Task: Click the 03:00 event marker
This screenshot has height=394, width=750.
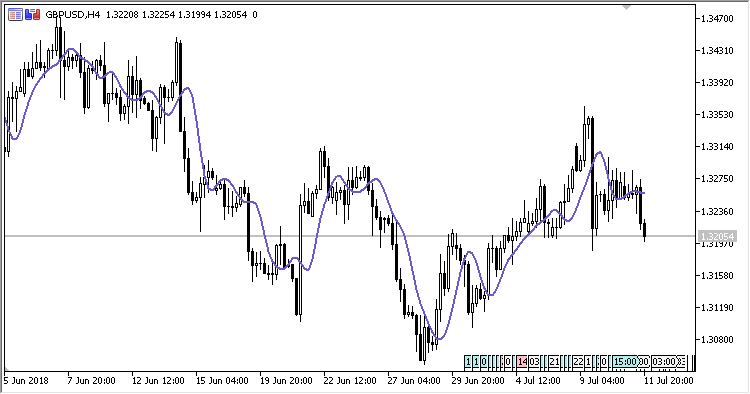Action: tap(664, 362)
